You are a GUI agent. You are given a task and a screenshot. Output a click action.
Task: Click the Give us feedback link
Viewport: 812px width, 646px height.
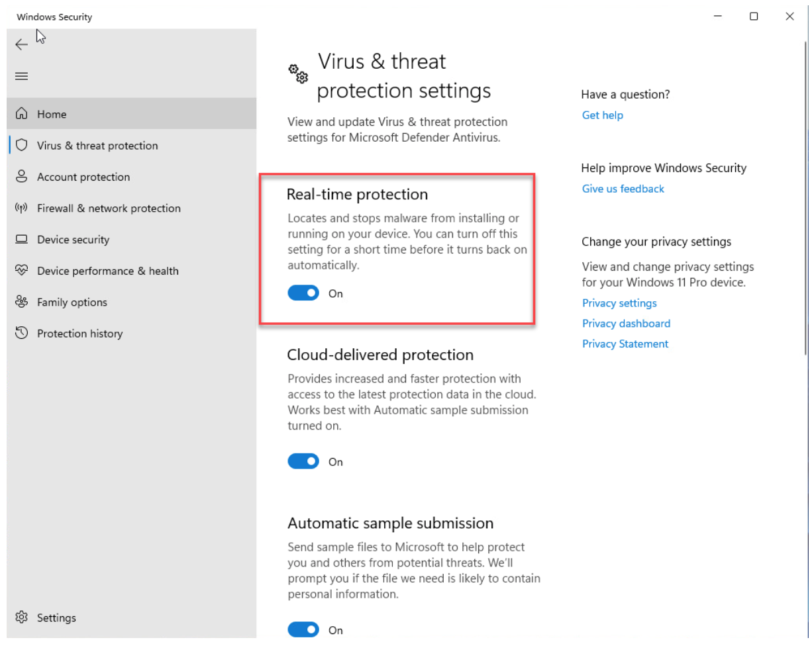point(623,189)
